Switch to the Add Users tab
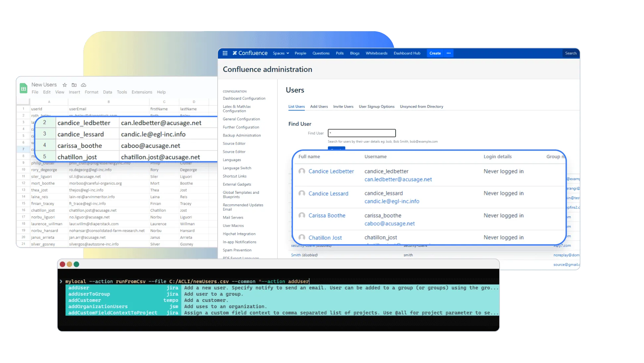The width and height of the screenshot is (644, 363). coord(319,107)
